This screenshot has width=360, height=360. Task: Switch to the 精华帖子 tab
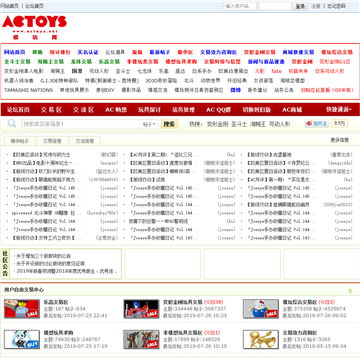tap(20, 141)
